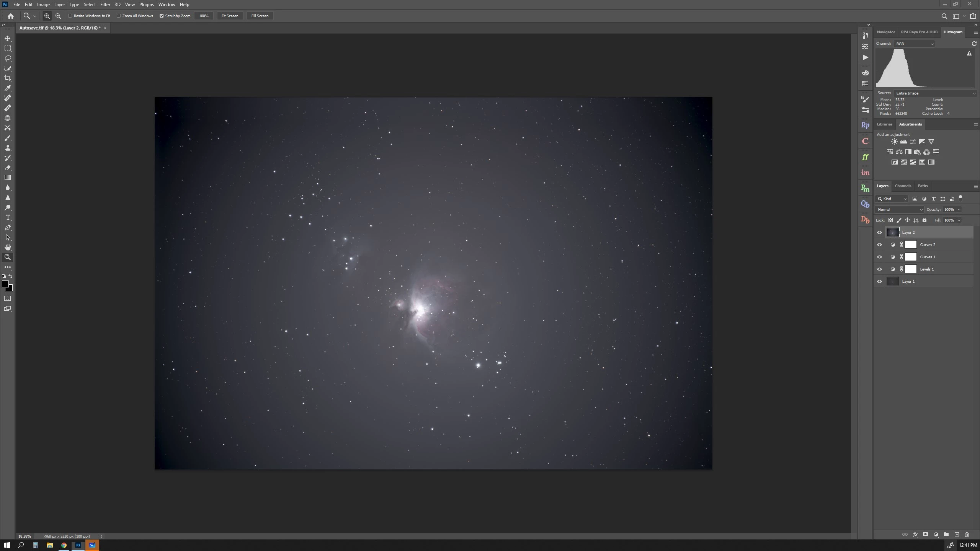This screenshot has width=980, height=551.
Task: Open the Filter menu
Action: coord(105,5)
